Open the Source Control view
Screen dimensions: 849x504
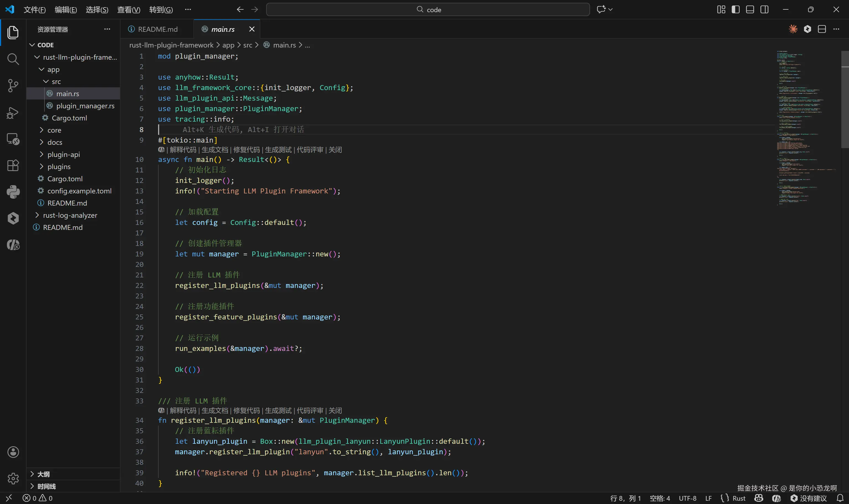[13, 86]
